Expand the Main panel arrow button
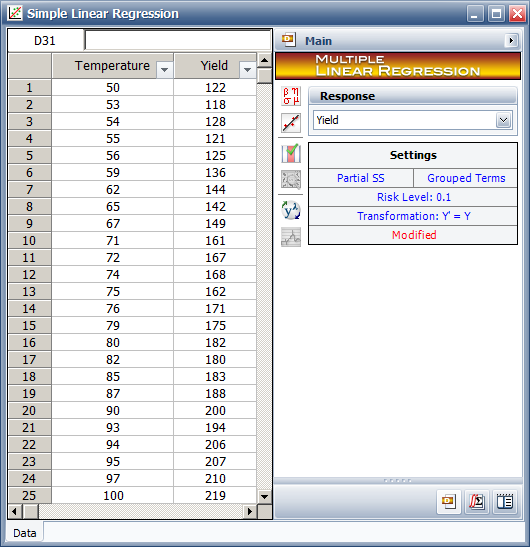This screenshot has height=547, width=530. point(511,40)
